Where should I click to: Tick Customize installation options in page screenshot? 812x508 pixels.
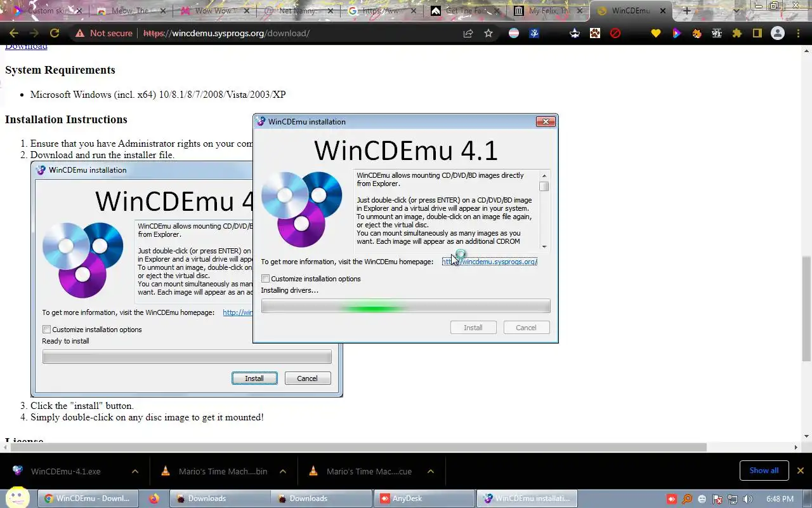pos(46,330)
